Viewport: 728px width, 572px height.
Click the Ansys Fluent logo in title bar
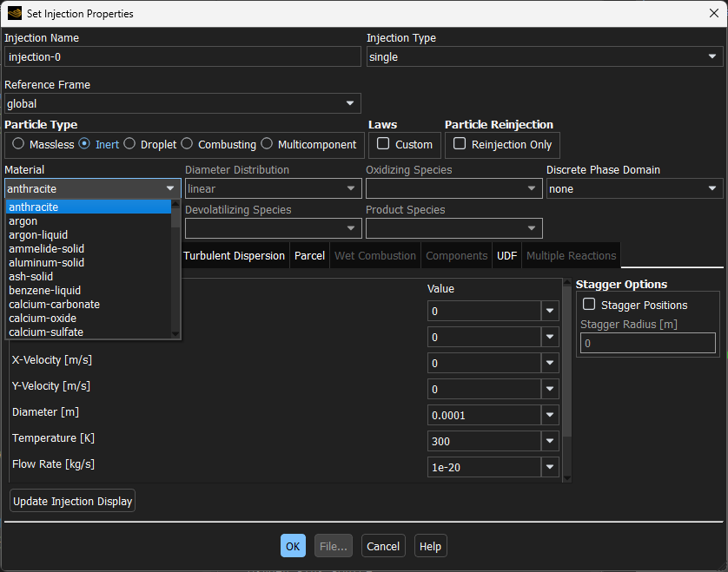[14, 13]
